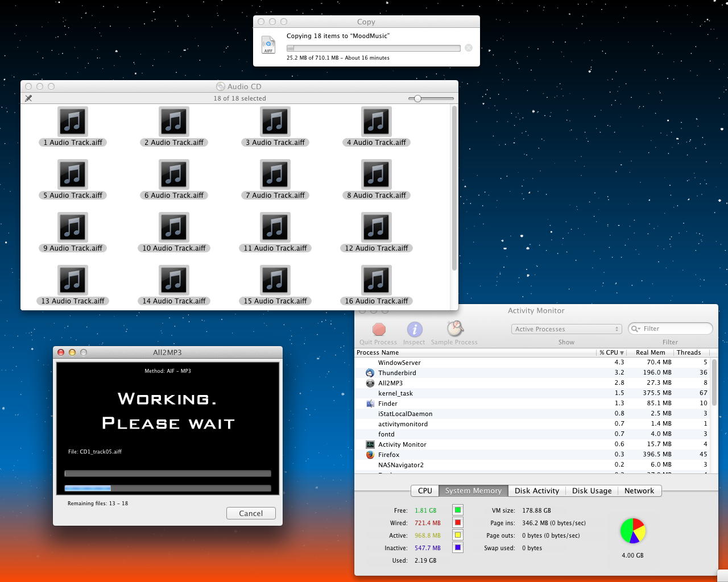Click the Finder icon in the process list

(x=370, y=404)
